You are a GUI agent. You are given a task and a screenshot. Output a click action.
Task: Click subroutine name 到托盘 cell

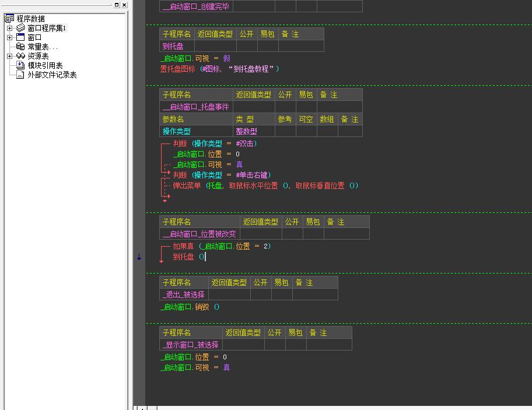coord(177,46)
